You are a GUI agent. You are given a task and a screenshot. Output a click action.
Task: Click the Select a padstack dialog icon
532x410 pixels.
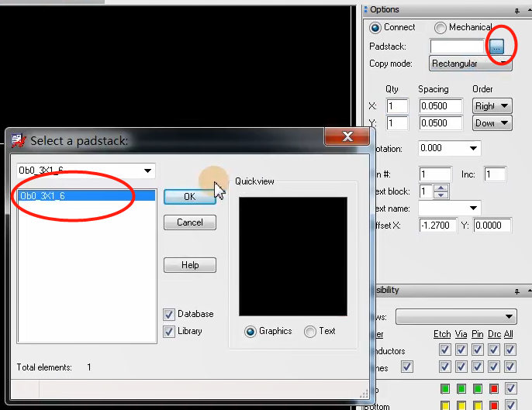coord(18,140)
